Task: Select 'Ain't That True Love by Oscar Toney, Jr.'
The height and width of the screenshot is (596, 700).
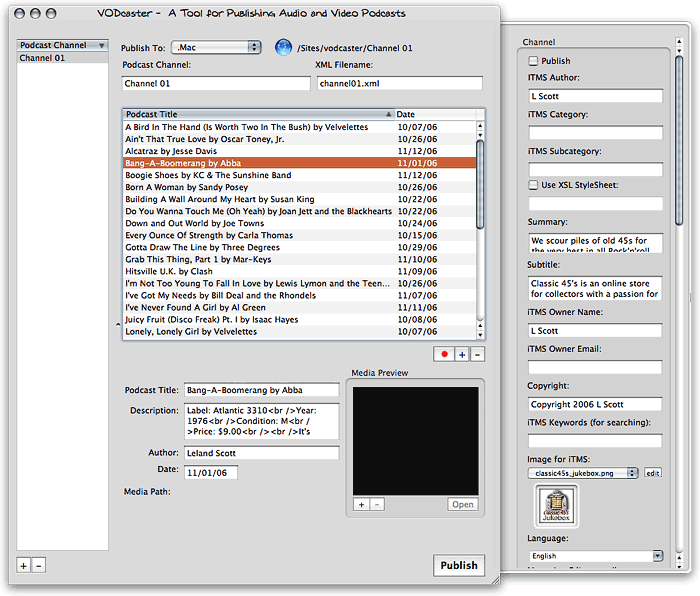Action: coord(300,139)
